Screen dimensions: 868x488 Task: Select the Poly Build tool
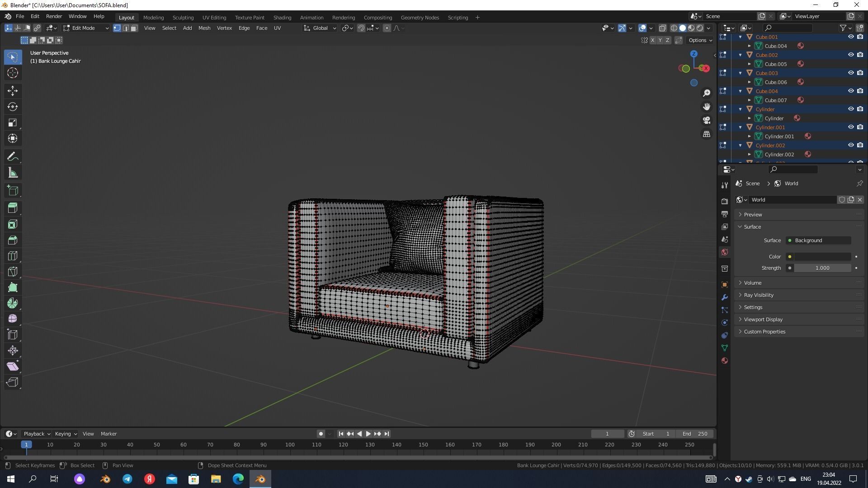(13, 287)
